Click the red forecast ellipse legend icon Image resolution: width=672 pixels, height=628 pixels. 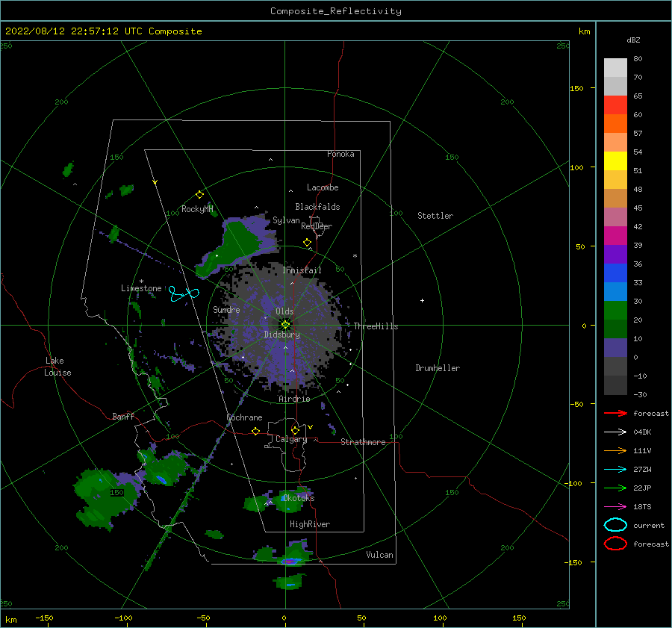[x=615, y=544]
